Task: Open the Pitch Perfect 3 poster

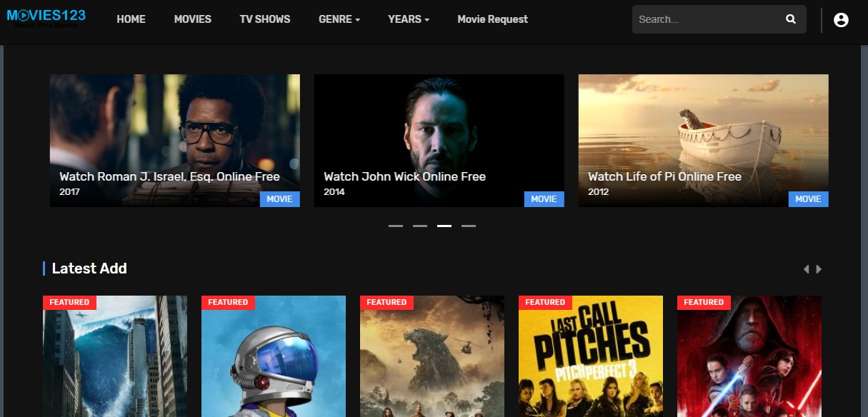Action: click(591, 356)
